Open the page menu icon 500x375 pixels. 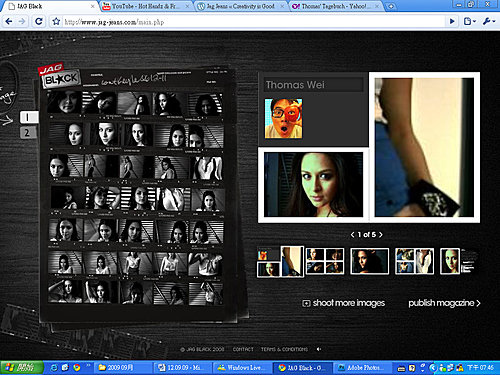coord(469,21)
